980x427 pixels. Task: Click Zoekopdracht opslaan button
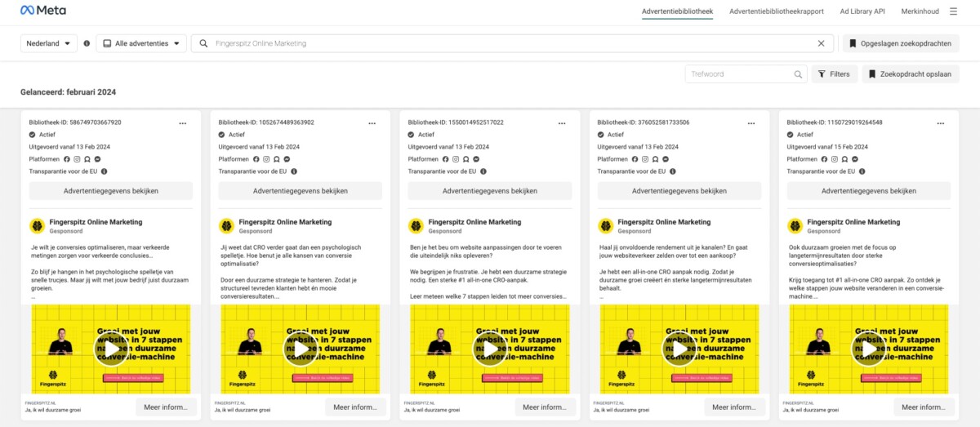[910, 74]
